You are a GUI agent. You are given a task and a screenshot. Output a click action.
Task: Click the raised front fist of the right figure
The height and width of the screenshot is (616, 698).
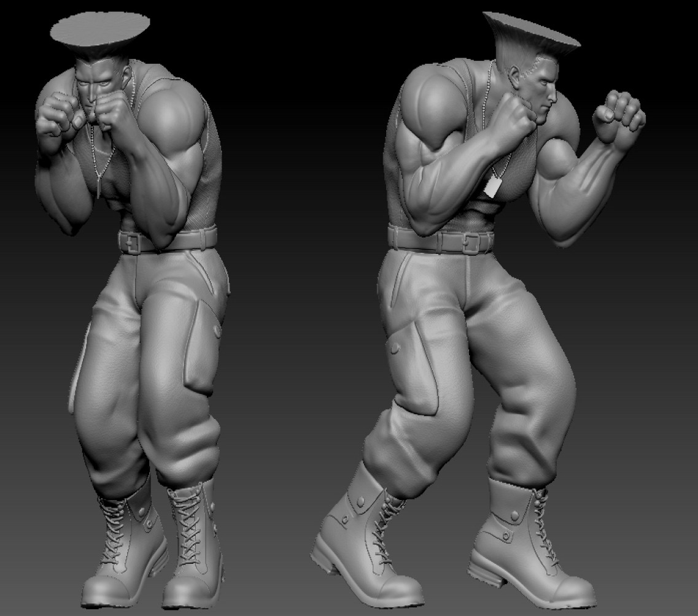619,115
